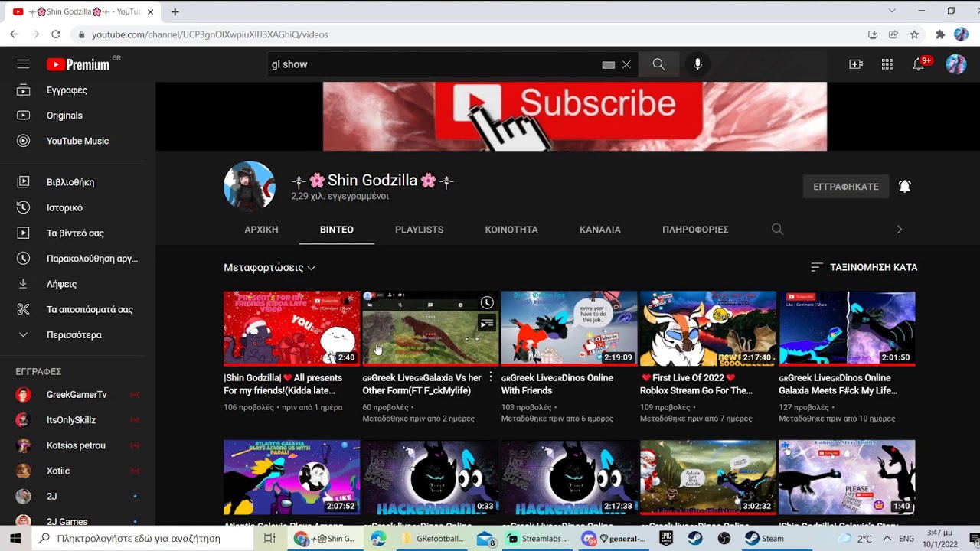Click the Shin Godzilla channel avatar
This screenshot has width=980, height=551.
click(250, 186)
